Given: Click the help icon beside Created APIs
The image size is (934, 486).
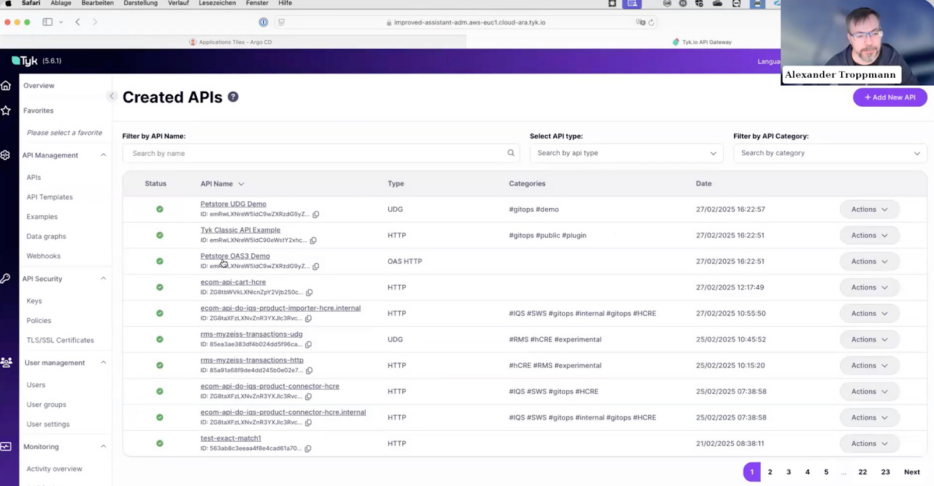Looking at the screenshot, I should (x=233, y=97).
